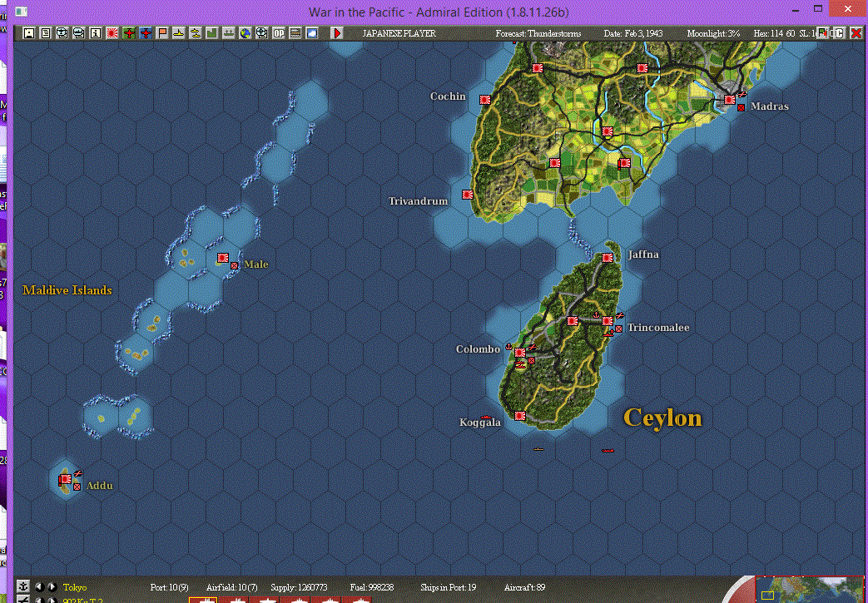Click fourth toolbar icon with ship window

[78, 33]
